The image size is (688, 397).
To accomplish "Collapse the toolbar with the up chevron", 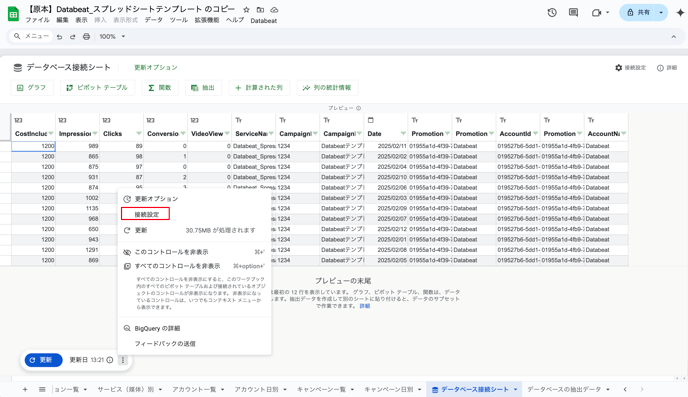I will pyautogui.click(x=674, y=37).
